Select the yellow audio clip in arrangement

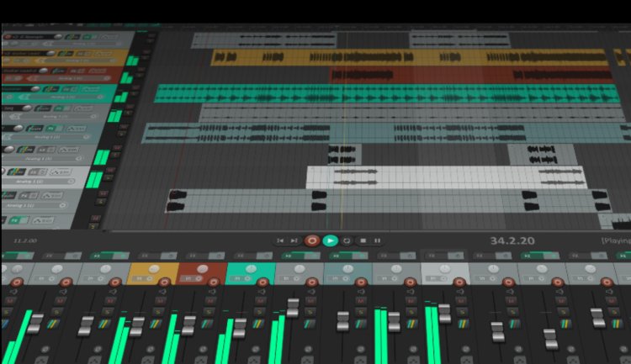tap(404, 57)
